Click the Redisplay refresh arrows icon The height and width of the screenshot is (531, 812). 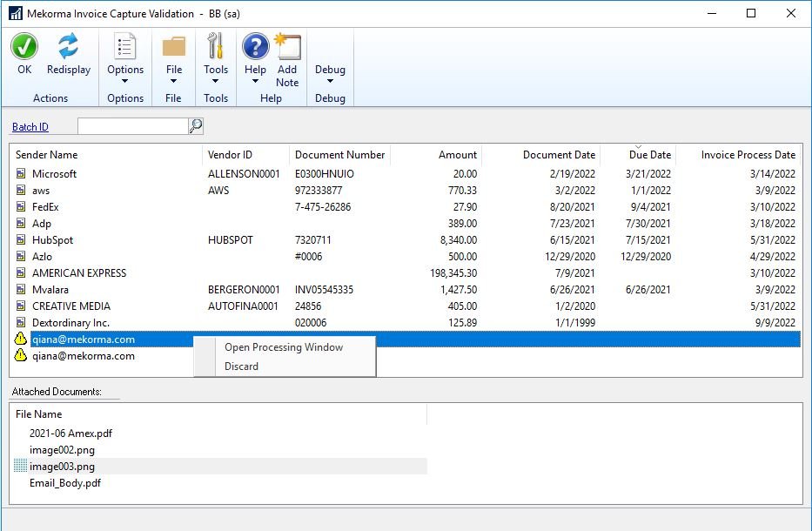(69, 48)
